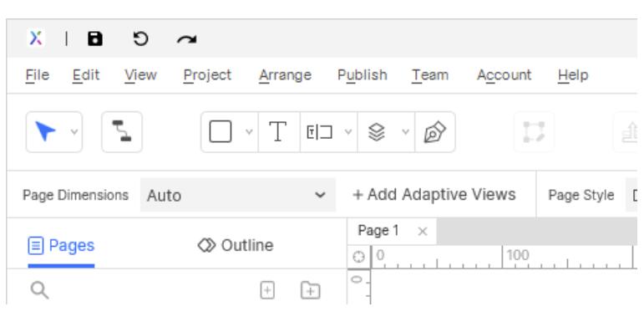Select the Pen drawing tool

435,131
